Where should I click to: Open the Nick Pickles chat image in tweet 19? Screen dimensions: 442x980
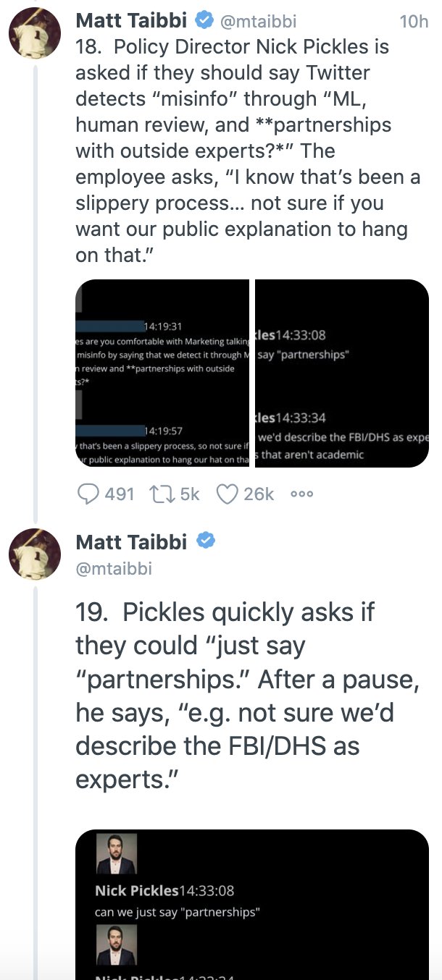click(252, 905)
